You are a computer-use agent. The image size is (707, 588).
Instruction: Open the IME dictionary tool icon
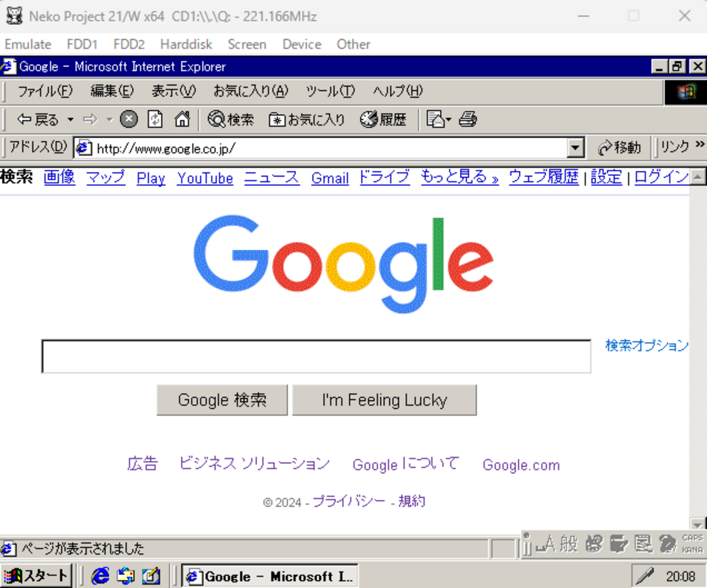[x=618, y=543]
